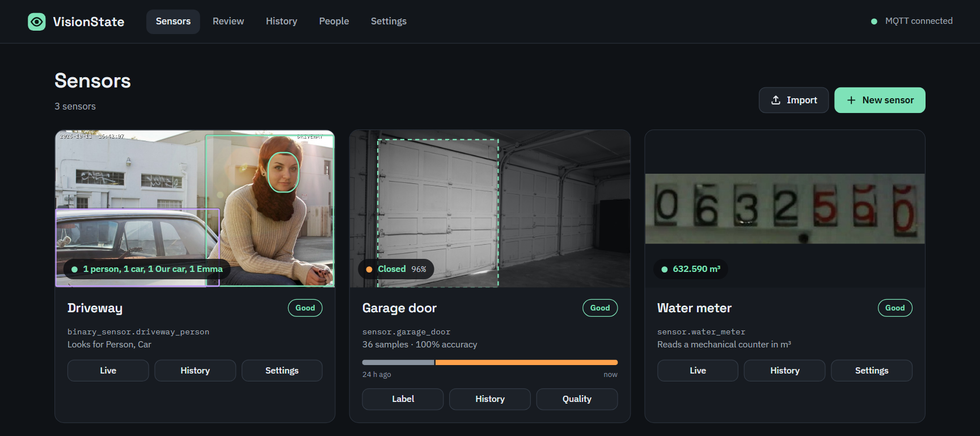Open Garage door Quality
Image resolution: width=980 pixels, height=436 pixels.
(577, 399)
